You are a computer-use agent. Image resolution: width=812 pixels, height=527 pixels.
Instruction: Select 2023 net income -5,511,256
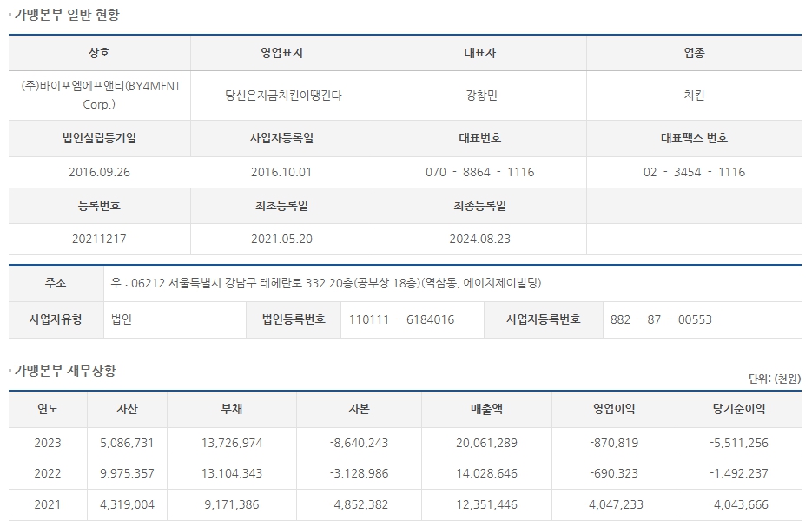[x=739, y=443]
